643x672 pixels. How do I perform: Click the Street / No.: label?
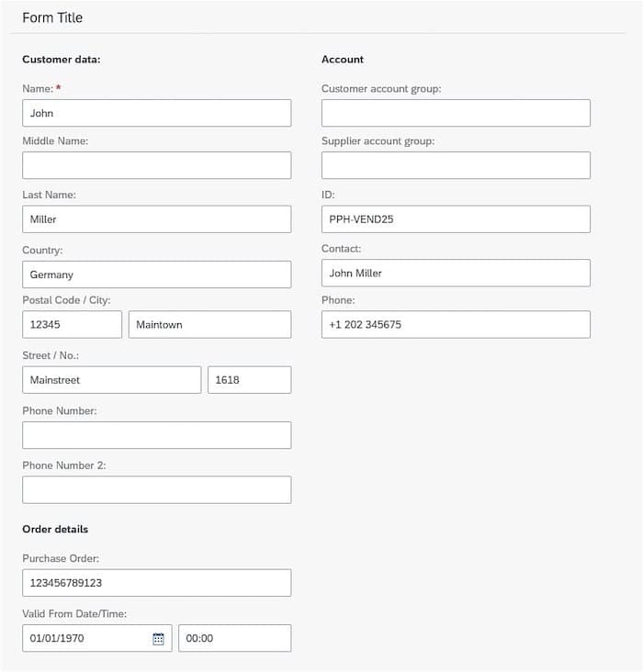pos(51,355)
